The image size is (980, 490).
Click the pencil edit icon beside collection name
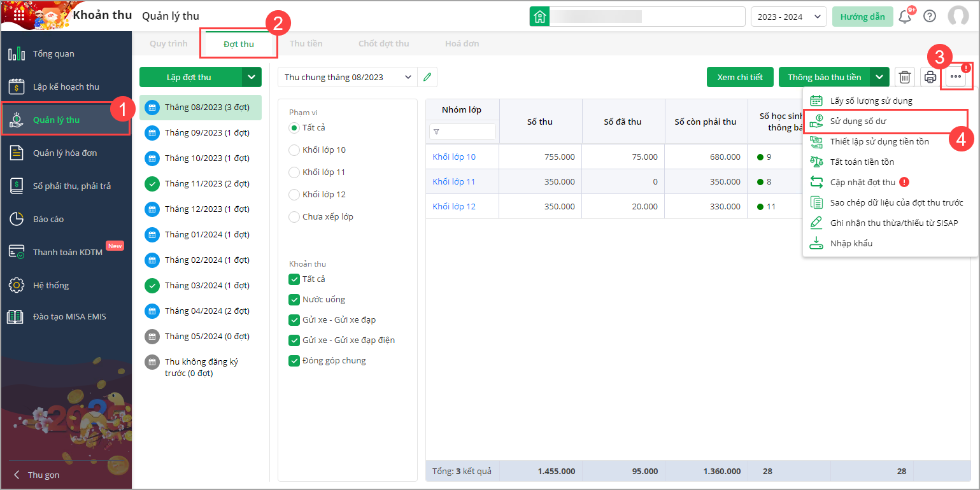pos(427,77)
